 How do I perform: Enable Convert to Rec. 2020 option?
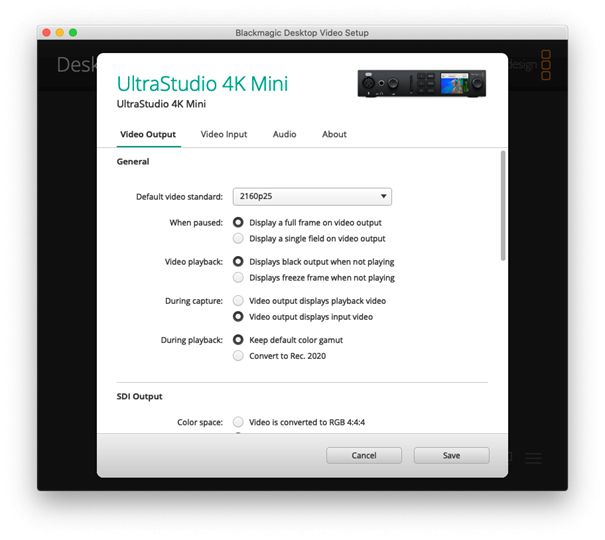pos(238,356)
